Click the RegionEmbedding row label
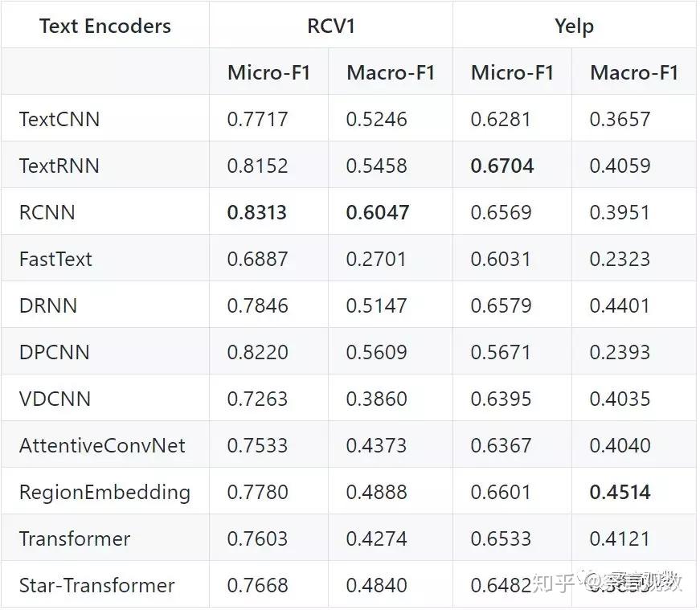The image size is (700, 610). pos(104,493)
